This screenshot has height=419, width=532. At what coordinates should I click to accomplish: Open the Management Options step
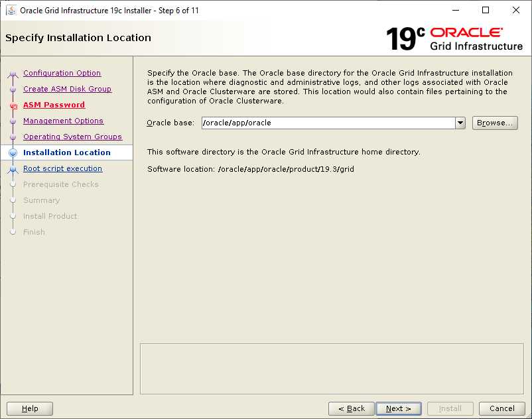pyautogui.click(x=63, y=121)
